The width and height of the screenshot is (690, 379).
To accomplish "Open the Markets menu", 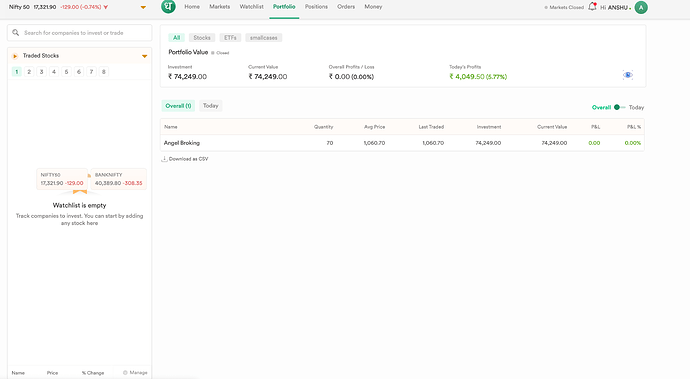I will coord(220,7).
